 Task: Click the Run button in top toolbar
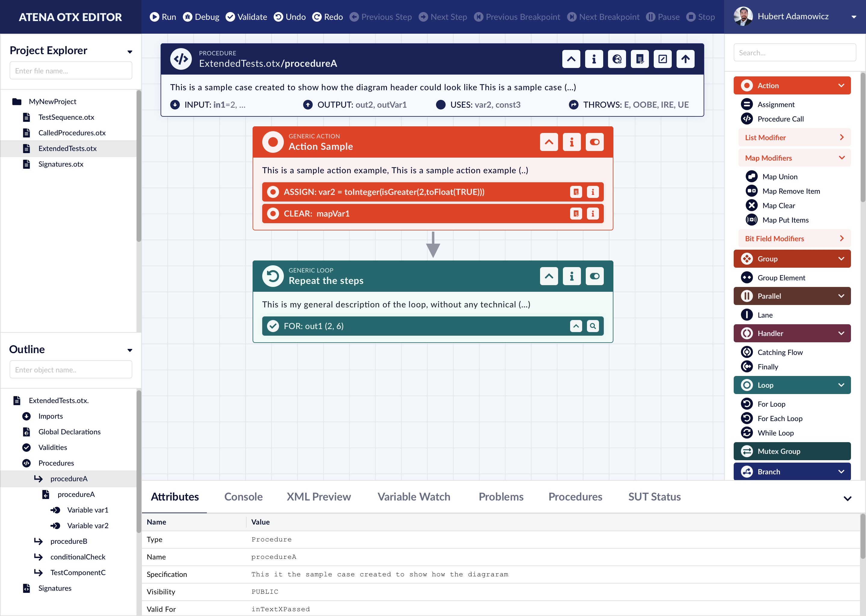(163, 17)
